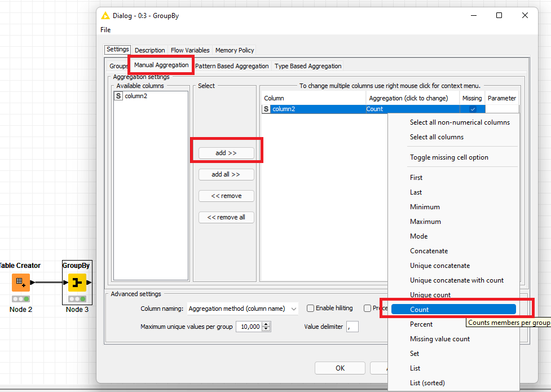This screenshot has height=392, width=551.
Task: Click the Node 2 label
Action: click(x=21, y=310)
